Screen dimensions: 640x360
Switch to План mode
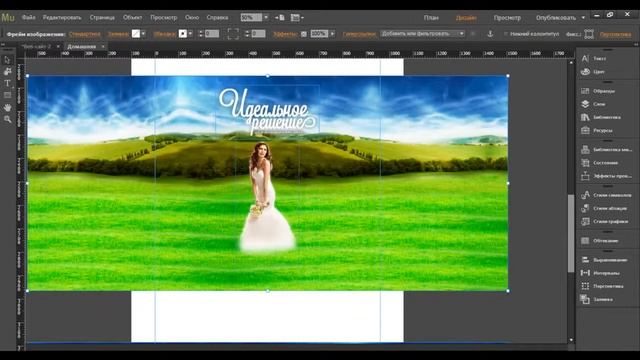431,18
